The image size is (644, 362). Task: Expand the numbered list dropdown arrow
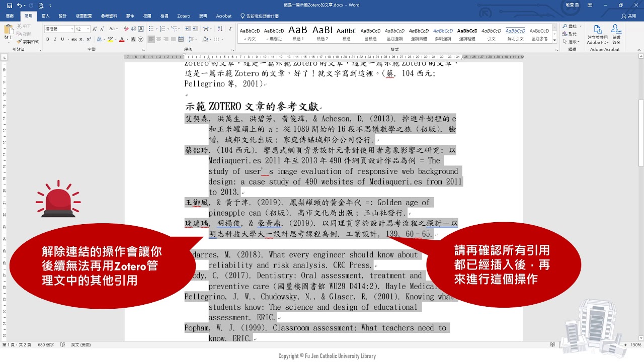(168, 29)
